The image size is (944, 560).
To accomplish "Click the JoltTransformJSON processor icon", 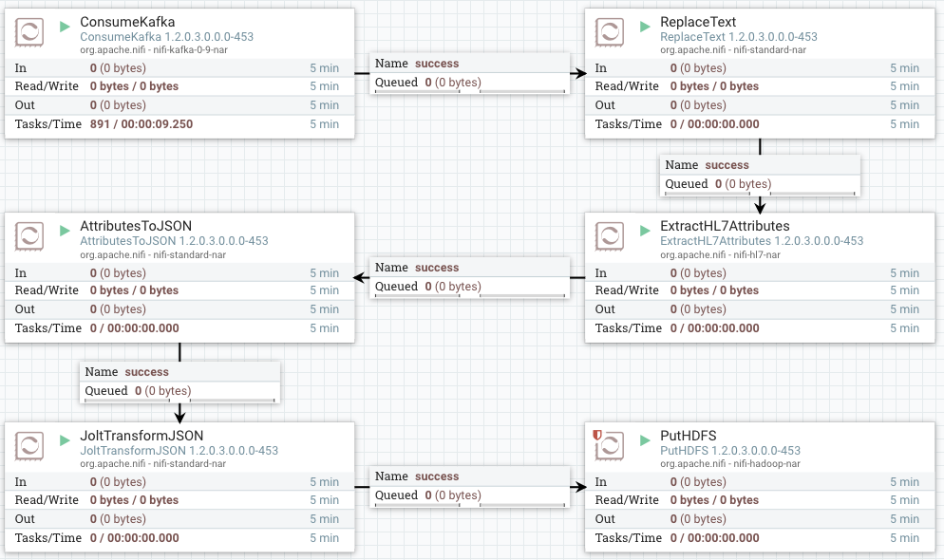I will click(x=28, y=446).
